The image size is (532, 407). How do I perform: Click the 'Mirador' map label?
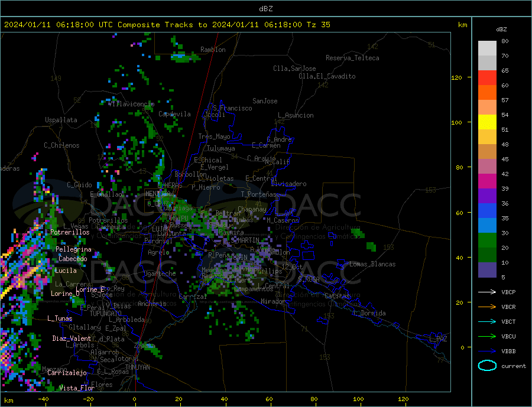coord(273,301)
